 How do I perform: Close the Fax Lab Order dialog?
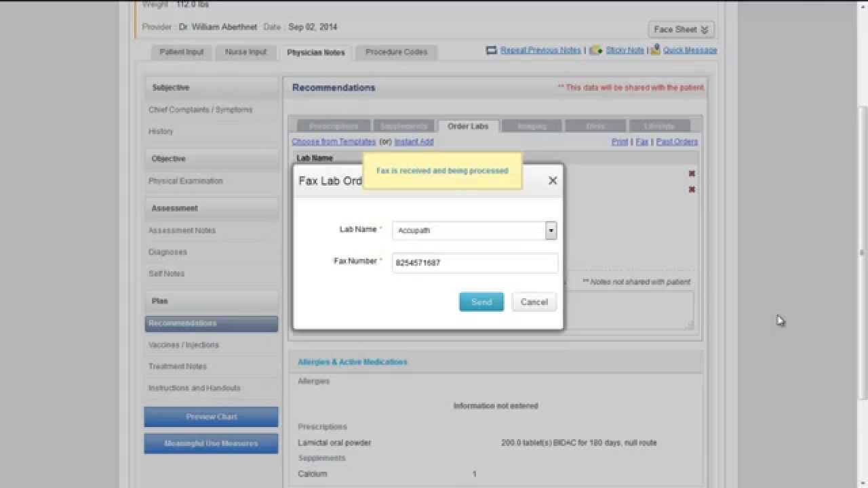click(553, 180)
